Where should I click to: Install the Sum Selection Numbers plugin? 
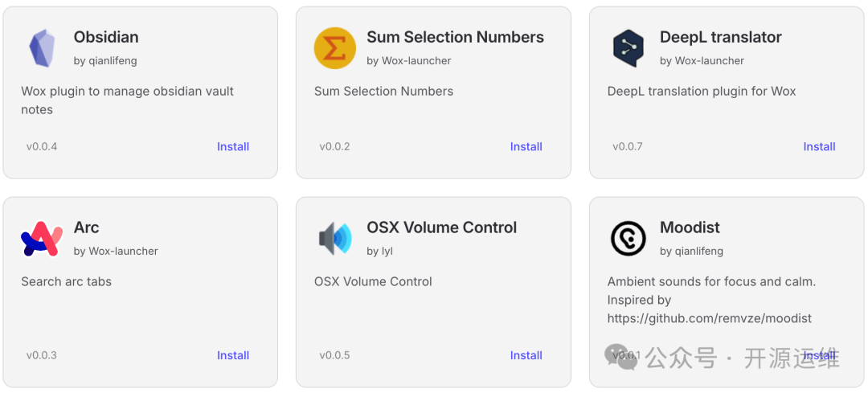click(526, 146)
